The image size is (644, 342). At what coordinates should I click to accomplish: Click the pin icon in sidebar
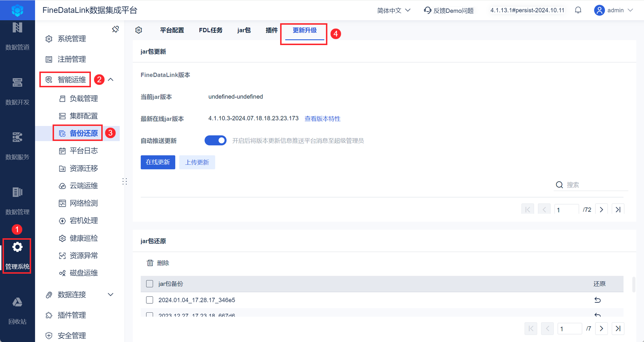click(115, 29)
